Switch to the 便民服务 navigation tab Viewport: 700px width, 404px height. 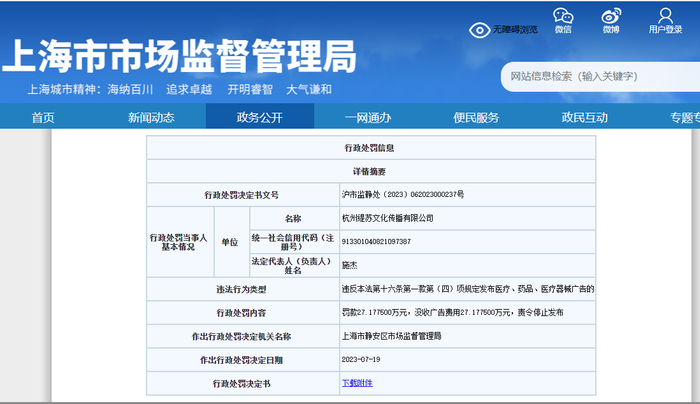pyautogui.click(x=476, y=118)
